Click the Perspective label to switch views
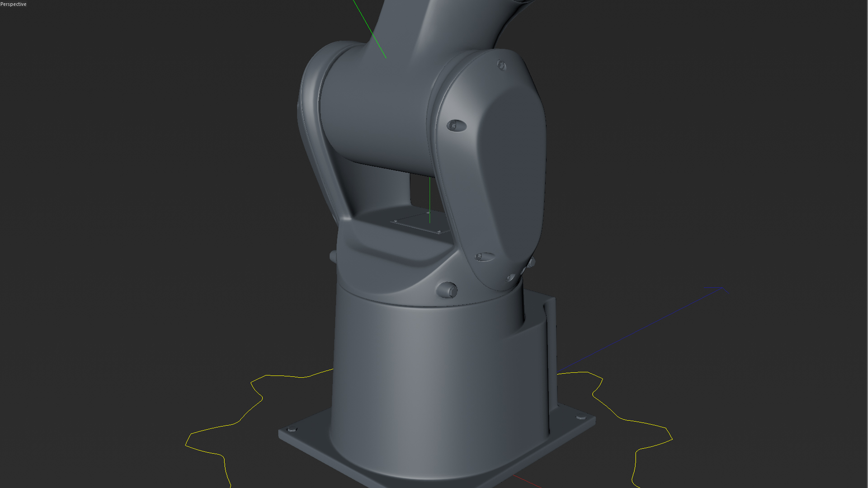This screenshot has height=488, width=868. 14,4
